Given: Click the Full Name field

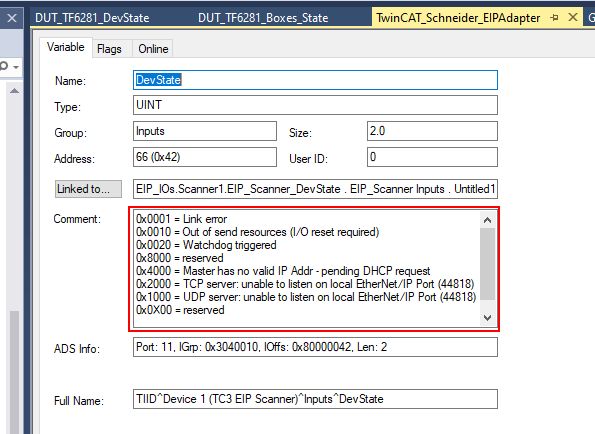Looking at the screenshot, I should 315,399.
